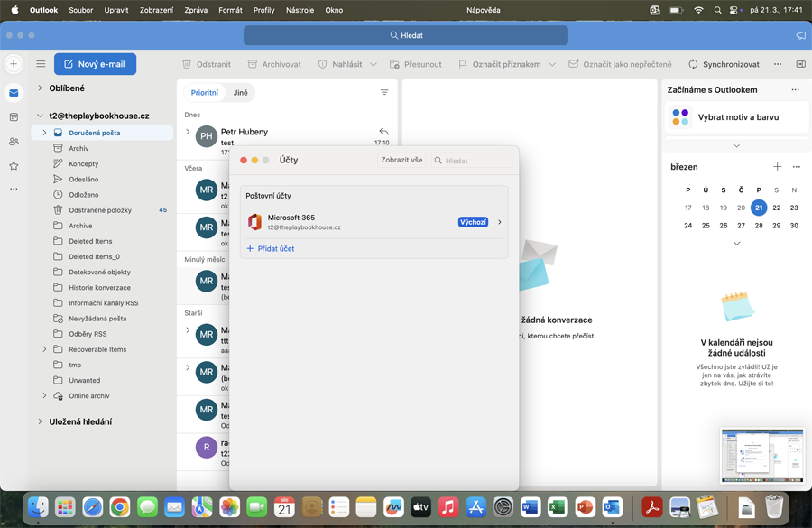Image resolution: width=812 pixels, height=528 pixels.
Task: Click the hamburger menu to collapse folder pane
Action: 41,64
